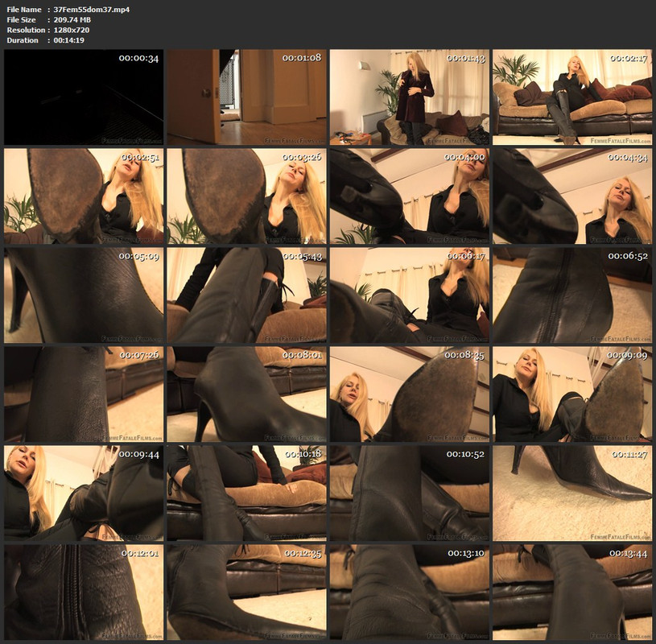The image size is (656, 644).
Task: Select the thumbnail timestamped 00:06:52
Action: [x=572, y=295]
